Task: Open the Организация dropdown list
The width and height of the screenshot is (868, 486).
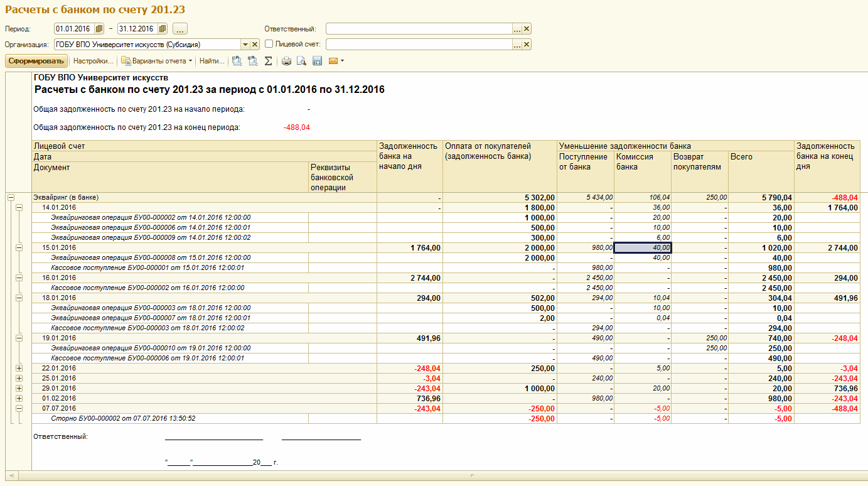Action: [245, 45]
